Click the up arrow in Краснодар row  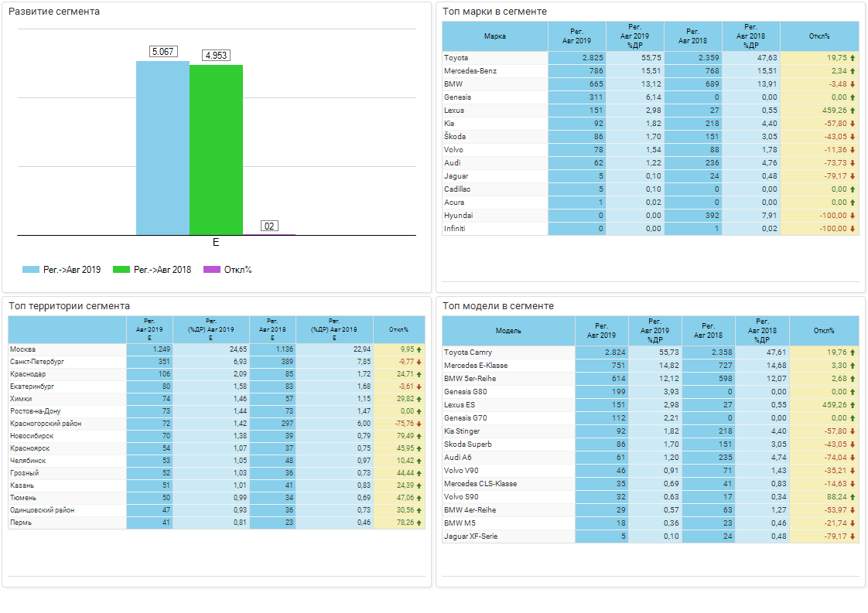click(419, 375)
